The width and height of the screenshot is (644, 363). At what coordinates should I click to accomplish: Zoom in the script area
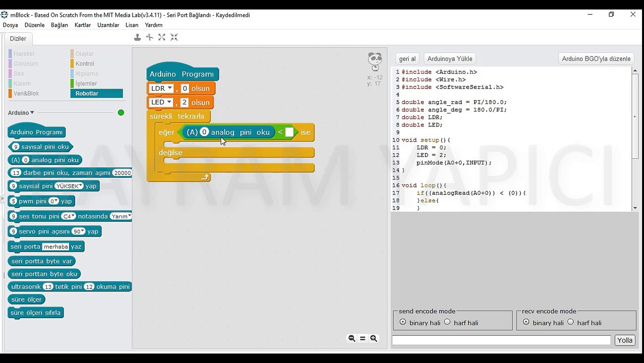coord(373,338)
